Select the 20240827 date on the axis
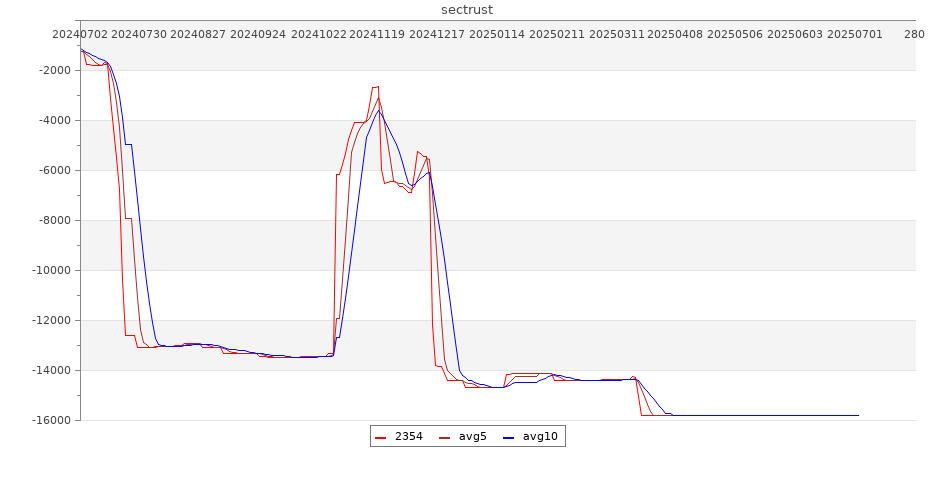Image resolution: width=935 pixels, height=500 pixels. click(198, 34)
